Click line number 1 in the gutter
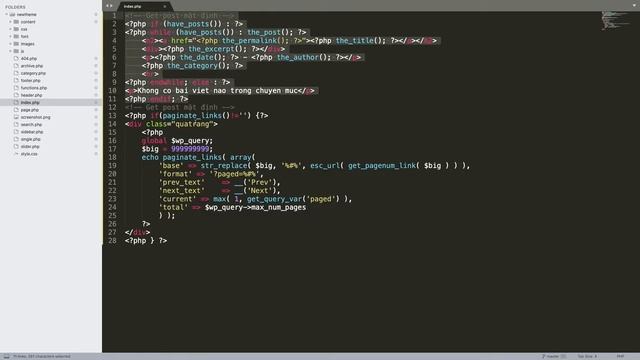The height and width of the screenshot is (360, 640). (114, 16)
